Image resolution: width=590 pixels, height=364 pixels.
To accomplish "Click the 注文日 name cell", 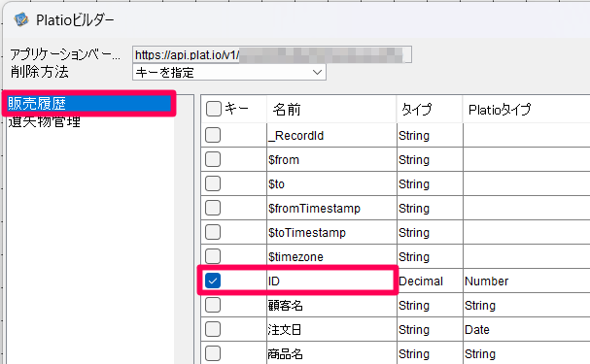I will (x=331, y=329).
